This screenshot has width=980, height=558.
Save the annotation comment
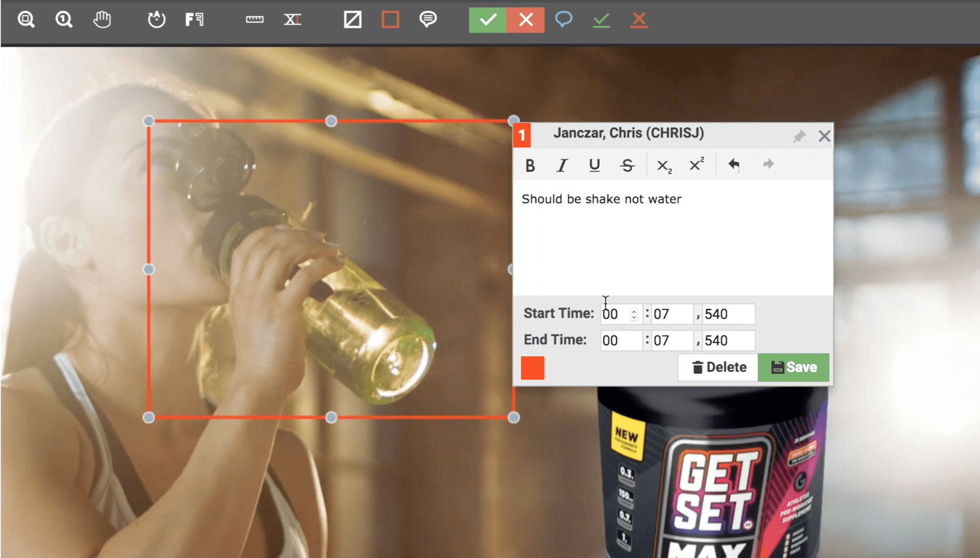(794, 368)
